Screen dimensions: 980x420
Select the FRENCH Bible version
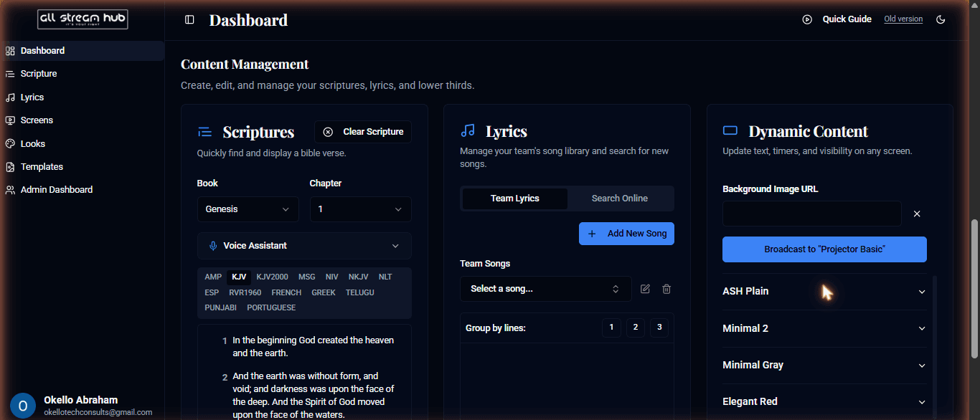coord(286,292)
